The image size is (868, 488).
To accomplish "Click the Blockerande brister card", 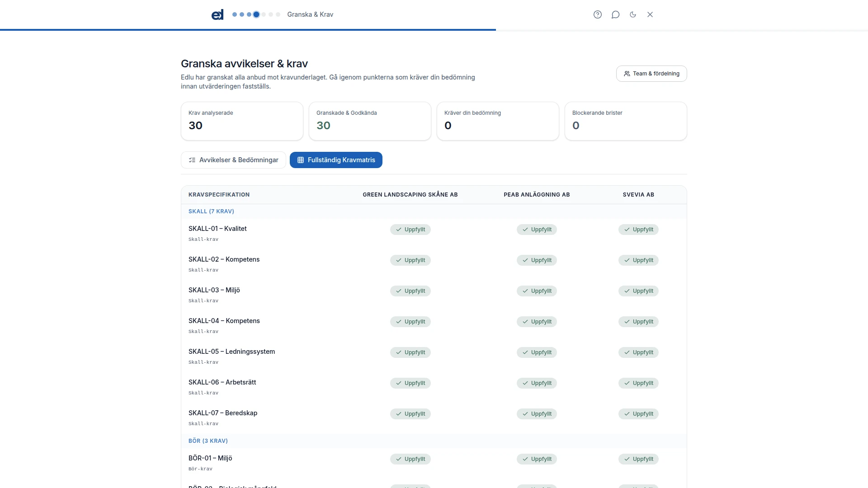I will pyautogui.click(x=626, y=121).
